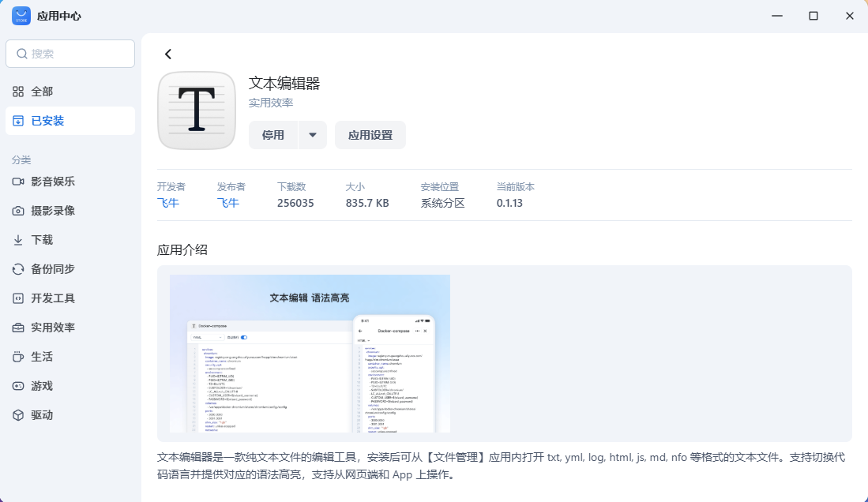Click inside the search field
Viewport: 868px width, 502px height.
(70, 53)
